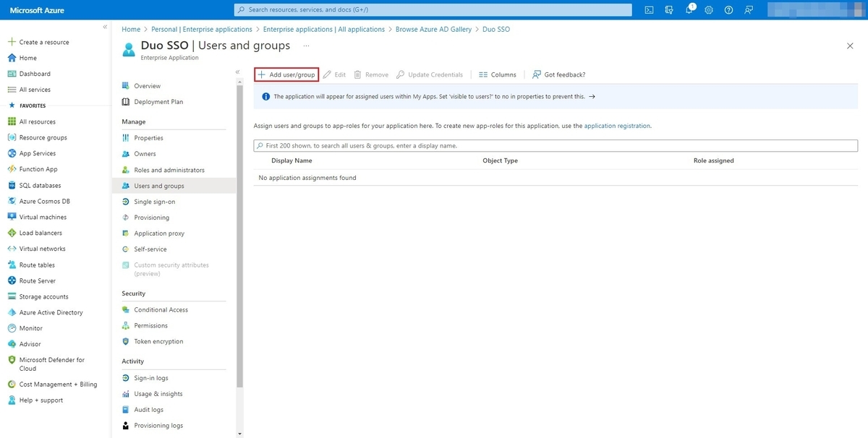This screenshot has width=868, height=438.
Task: Close the Duo SSO blade with X
Action: [x=850, y=46]
